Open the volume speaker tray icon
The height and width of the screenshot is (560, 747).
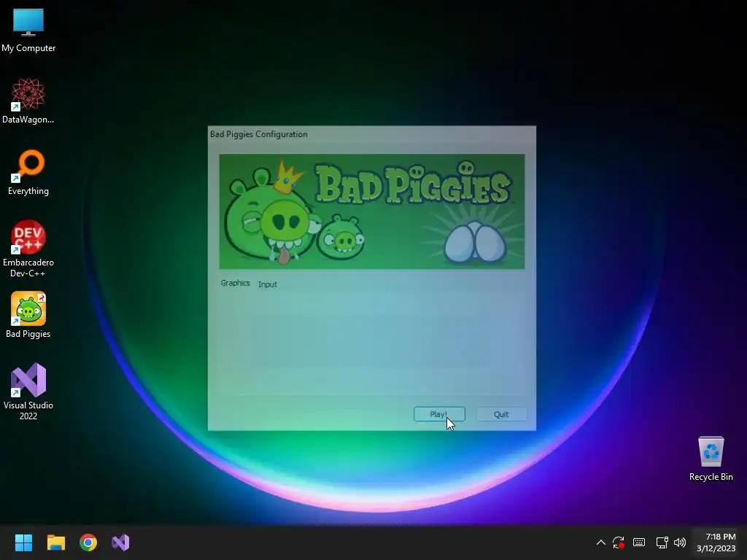680,542
